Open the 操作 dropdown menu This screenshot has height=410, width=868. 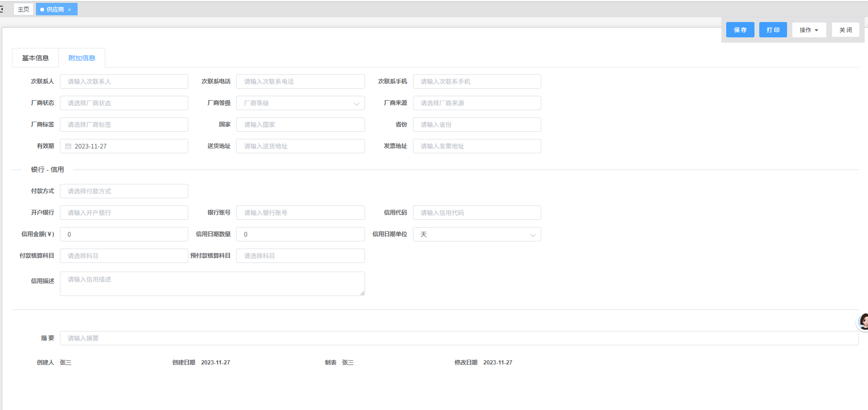[x=809, y=30]
